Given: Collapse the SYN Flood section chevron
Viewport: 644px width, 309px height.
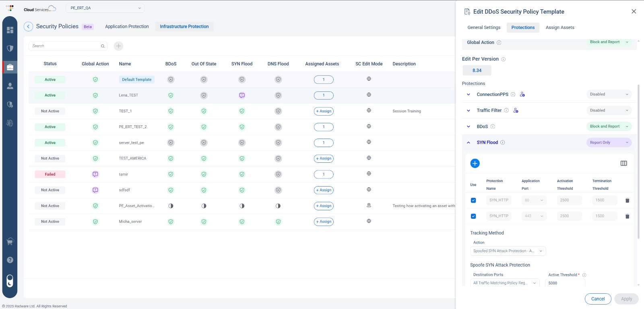Looking at the screenshot, I should [x=469, y=143].
